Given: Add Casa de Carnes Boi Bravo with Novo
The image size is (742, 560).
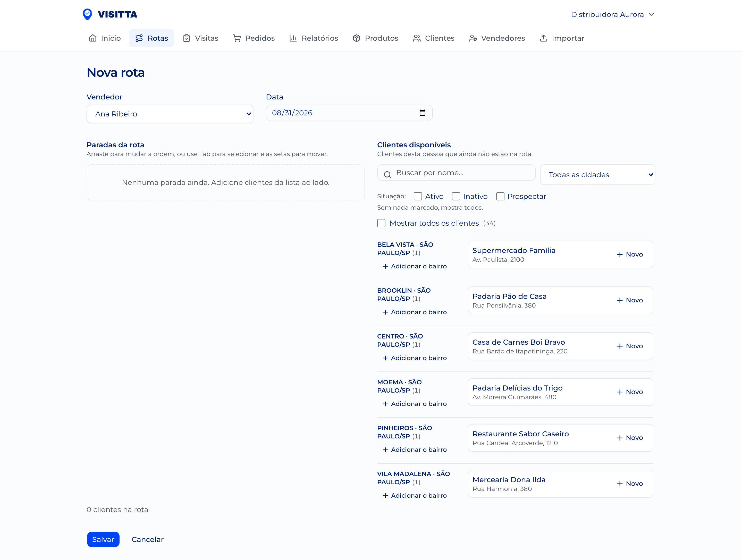Looking at the screenshot, I should pyautogui.click(x=630, y=346).
